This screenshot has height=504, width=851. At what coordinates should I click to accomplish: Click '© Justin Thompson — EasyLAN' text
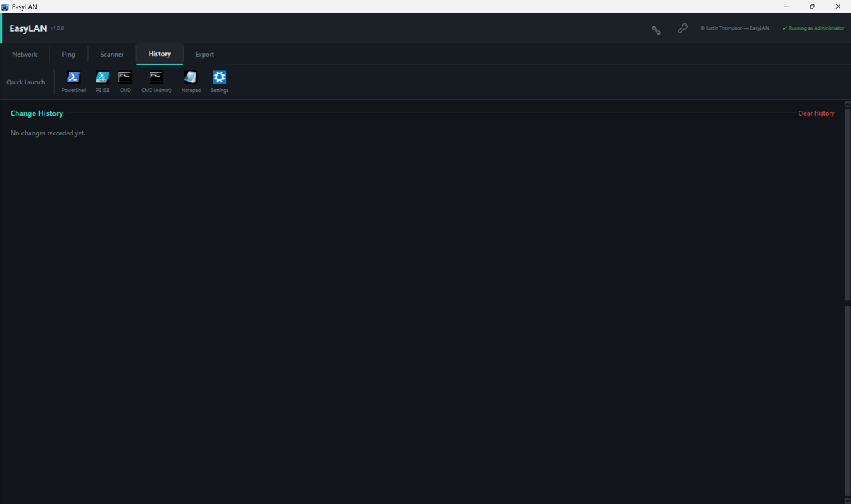click(735, 28)
